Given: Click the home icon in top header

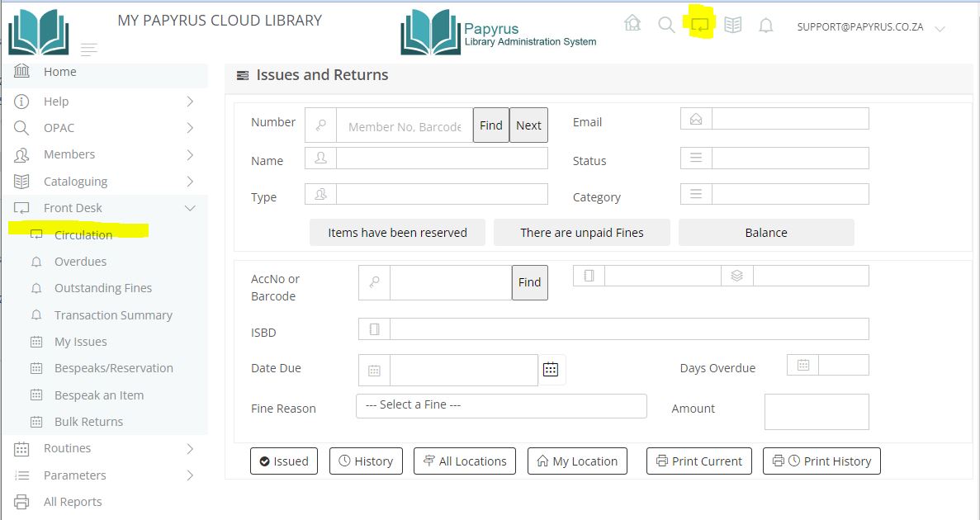Looking at the screenshot, I should [x=632, y=24].
